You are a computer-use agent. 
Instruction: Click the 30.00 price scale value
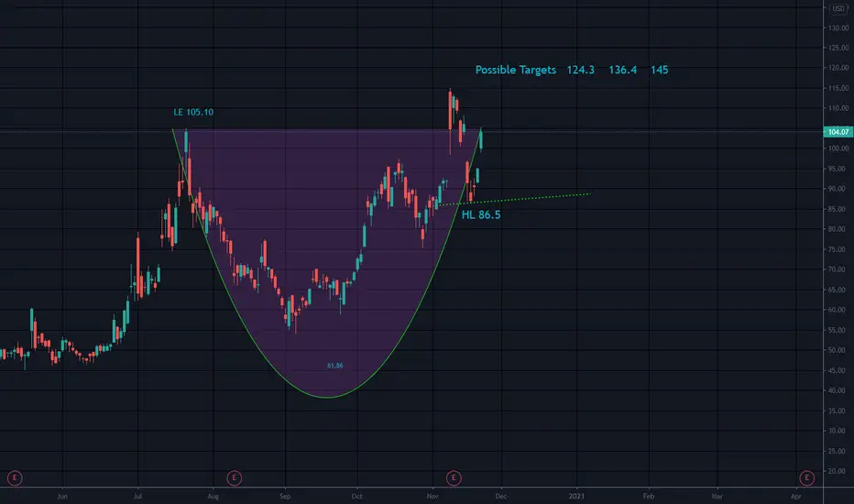[838, 431]
